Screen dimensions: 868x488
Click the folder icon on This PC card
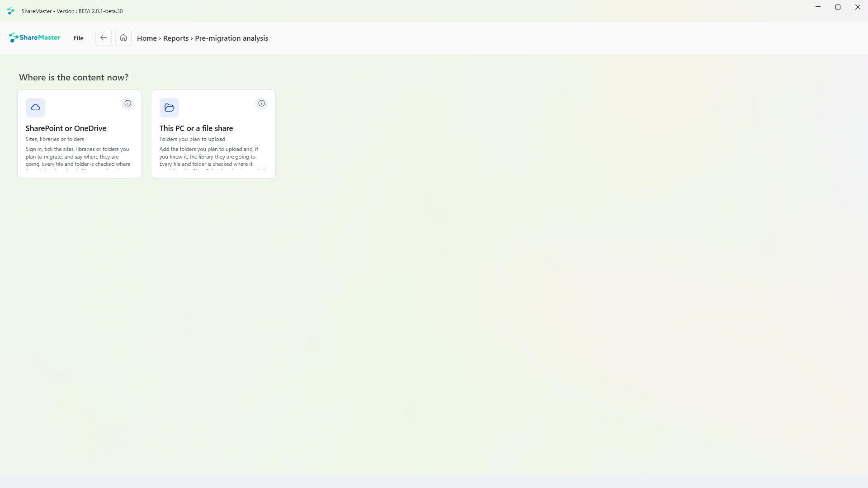tap(169, 108)
